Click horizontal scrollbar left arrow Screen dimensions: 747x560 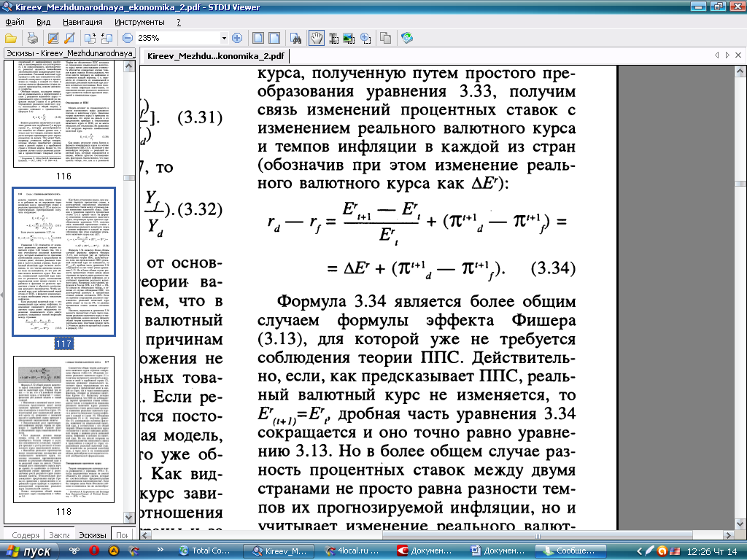click(x=145, y=535)
